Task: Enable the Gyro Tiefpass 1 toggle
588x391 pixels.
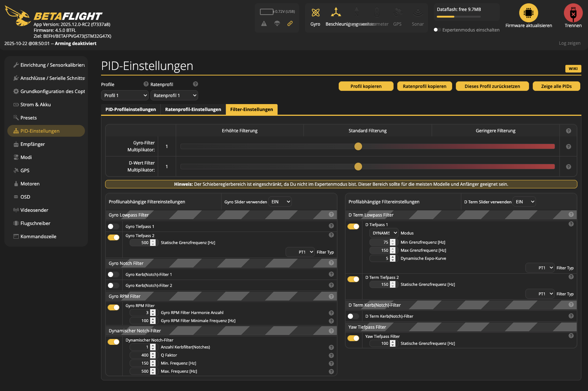Action: (x=113, y=226)
